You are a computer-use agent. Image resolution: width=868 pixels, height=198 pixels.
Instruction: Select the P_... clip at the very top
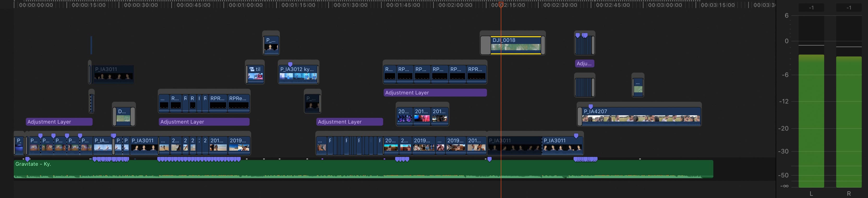(x=271, y=45)
